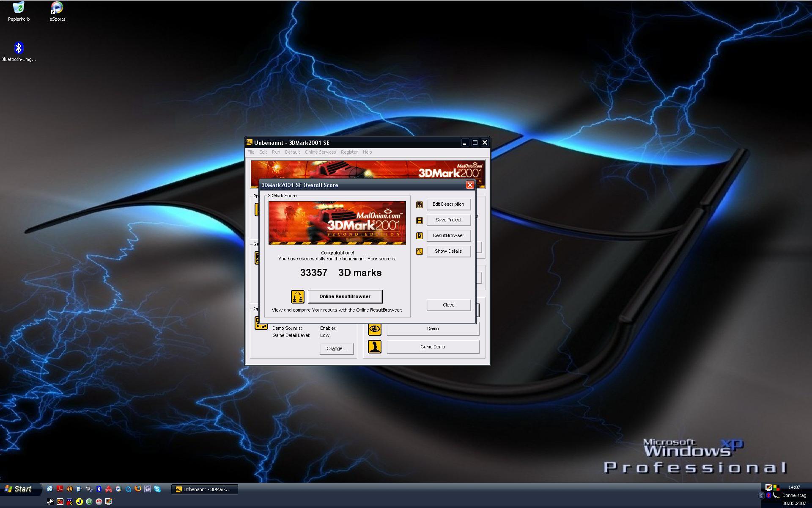Open the File menu in 3DMark2001
Viewport: 812px width, 508px height.
pyautogui.click(x=251, y=152)
